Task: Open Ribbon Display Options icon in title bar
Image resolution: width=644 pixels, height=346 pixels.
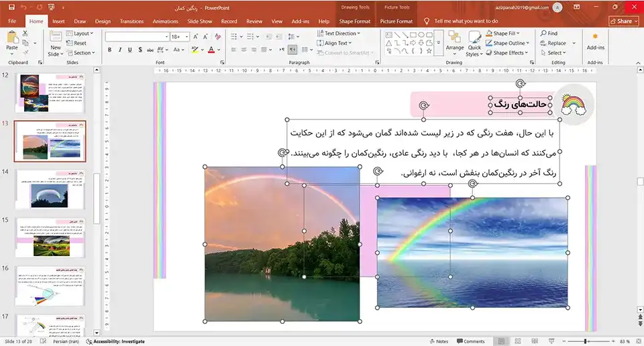Action: (x=577, y=7)
